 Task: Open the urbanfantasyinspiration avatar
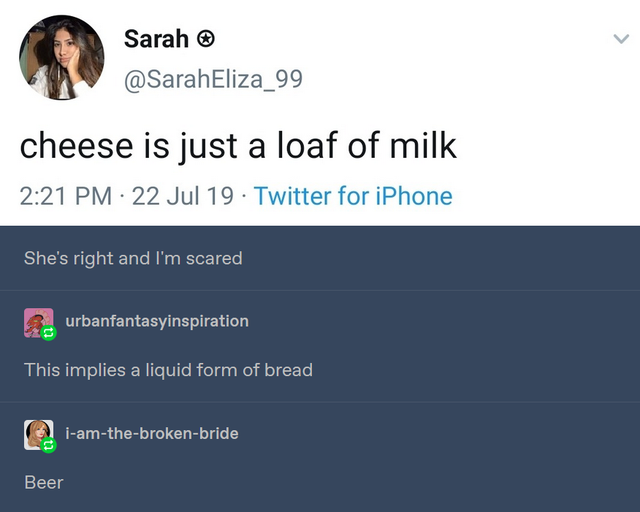37,322
